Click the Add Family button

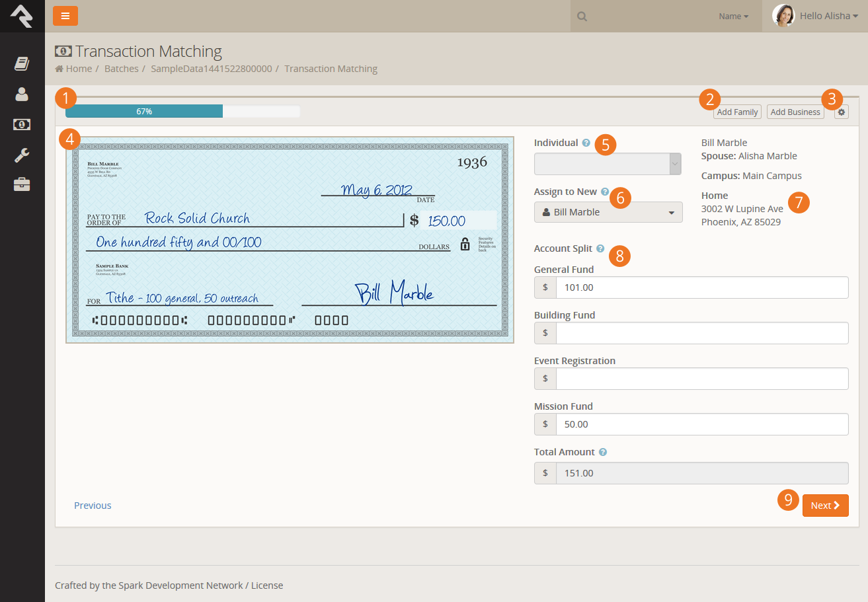[x=737, y=112]
